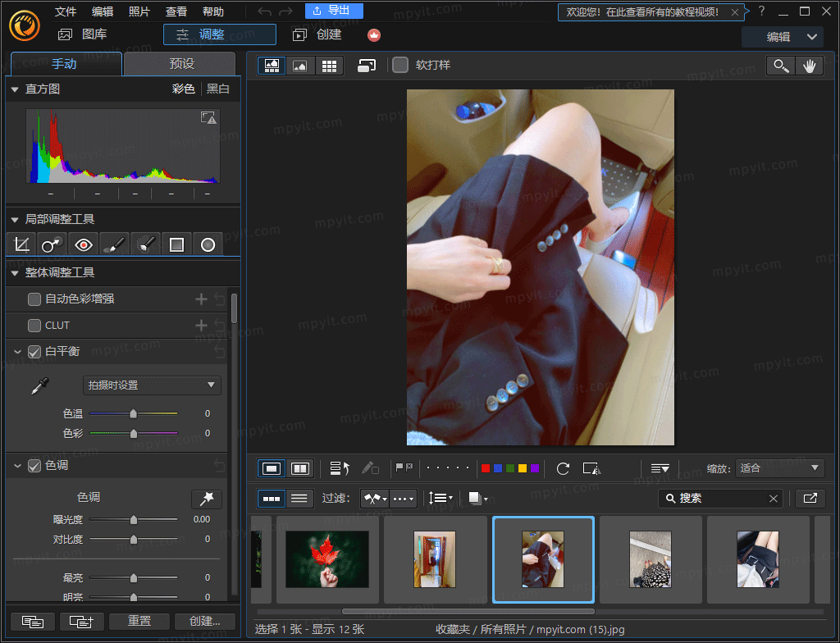The image size is (840, 643).
Task: Open the 拍摄时设置 white balance dropdown
Action: 152,385
